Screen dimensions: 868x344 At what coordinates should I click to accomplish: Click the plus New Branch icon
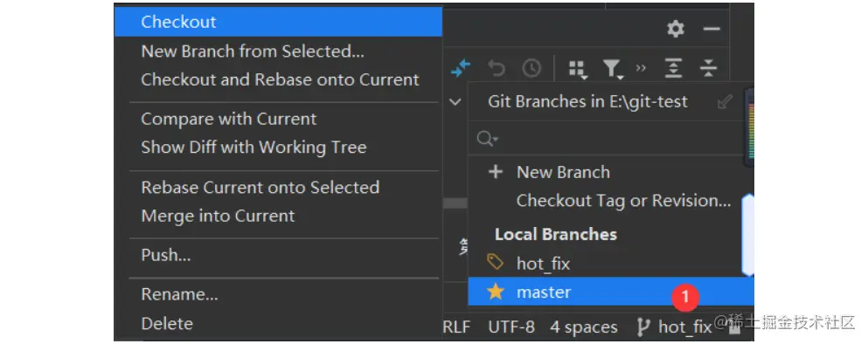(x=496, y=172)
